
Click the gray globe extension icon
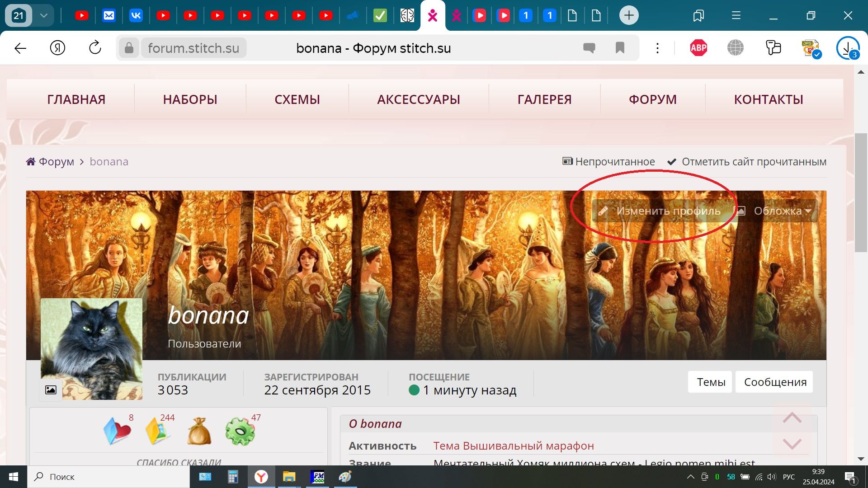point(736,48)
